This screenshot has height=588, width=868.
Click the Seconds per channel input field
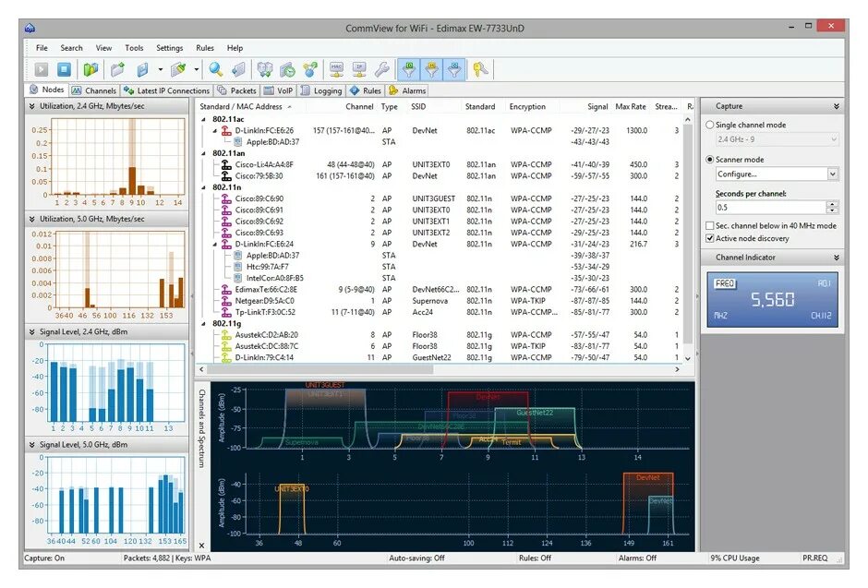click(x=770, y=208)
